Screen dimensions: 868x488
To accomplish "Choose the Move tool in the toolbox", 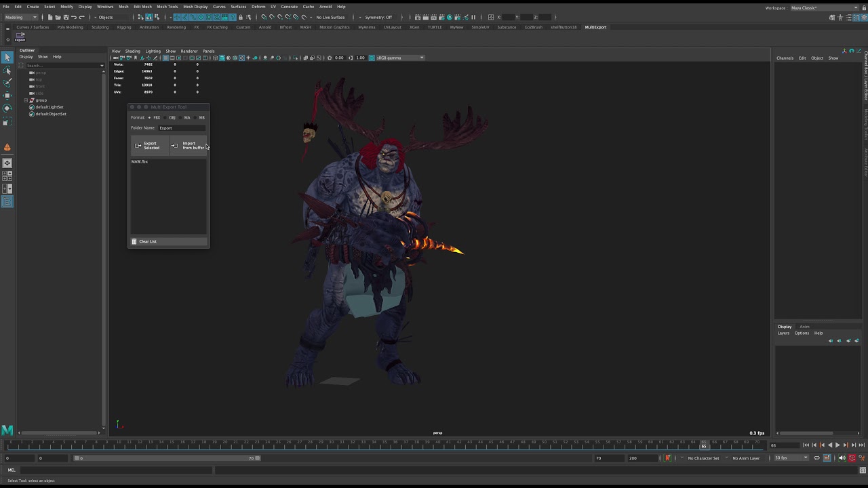I will pos(7,96).
